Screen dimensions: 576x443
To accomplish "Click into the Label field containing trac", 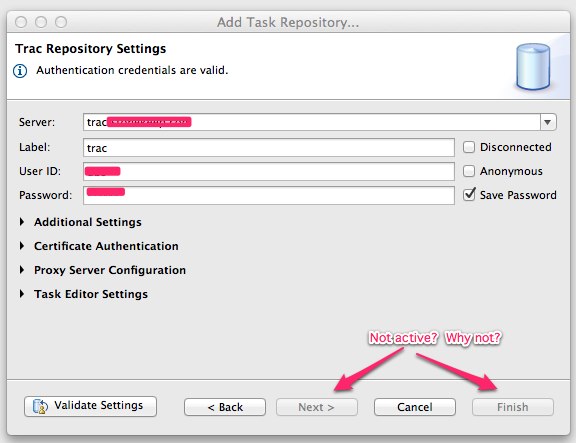I will pyautogui.click(x=269, y=148).
